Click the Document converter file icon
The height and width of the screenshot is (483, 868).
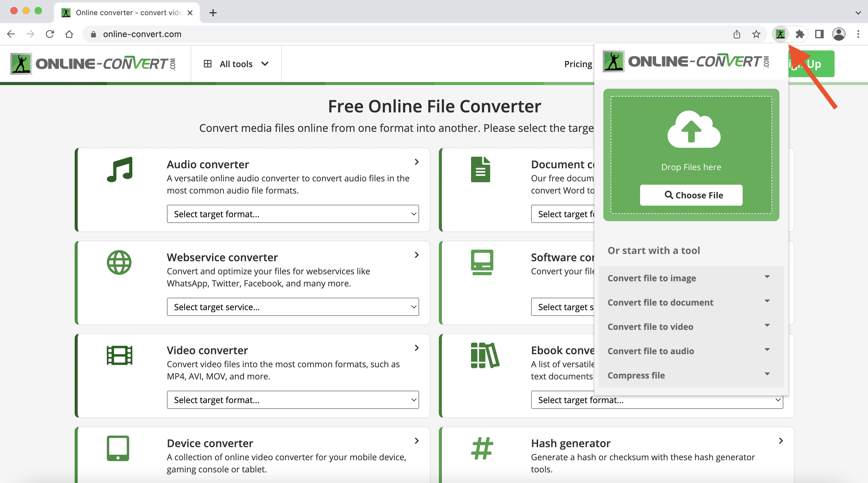click(x=481, y=170)
